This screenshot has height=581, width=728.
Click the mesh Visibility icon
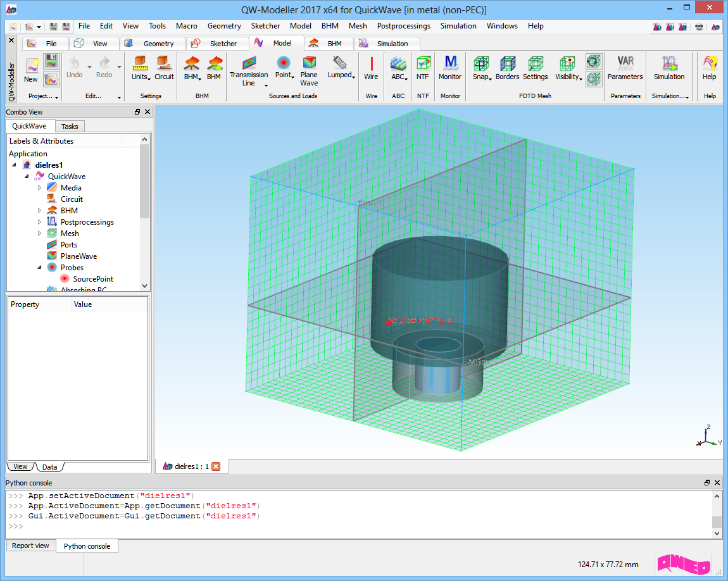point(567,63)
